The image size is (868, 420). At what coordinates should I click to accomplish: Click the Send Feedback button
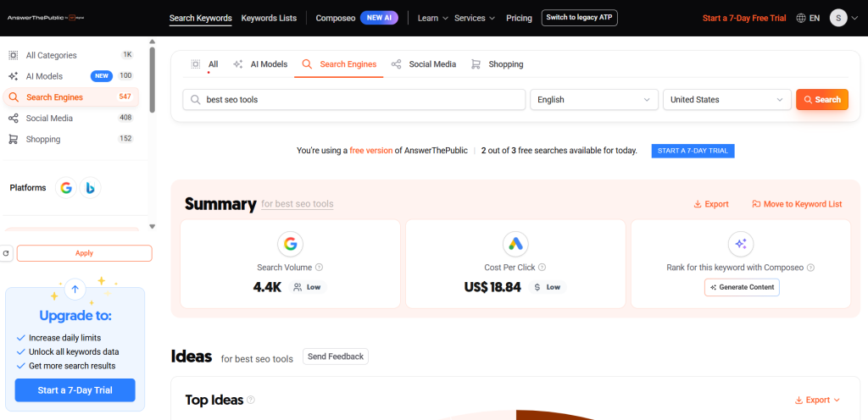[336, 356]
